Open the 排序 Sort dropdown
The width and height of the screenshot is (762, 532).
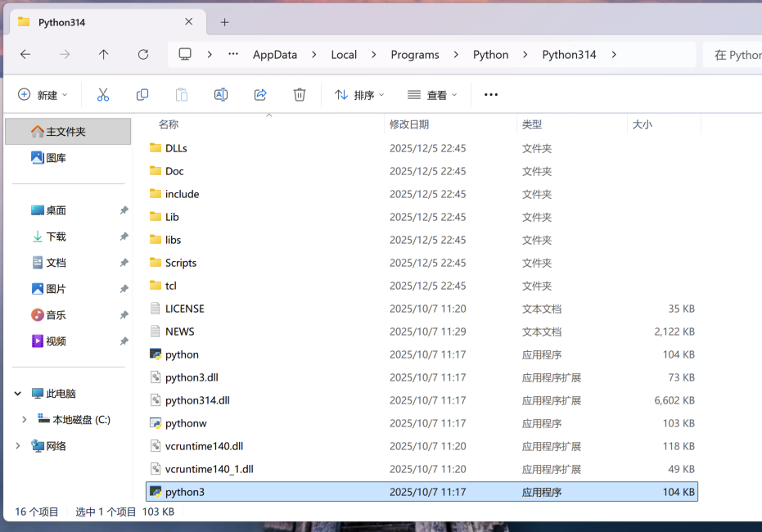[359, 95]
